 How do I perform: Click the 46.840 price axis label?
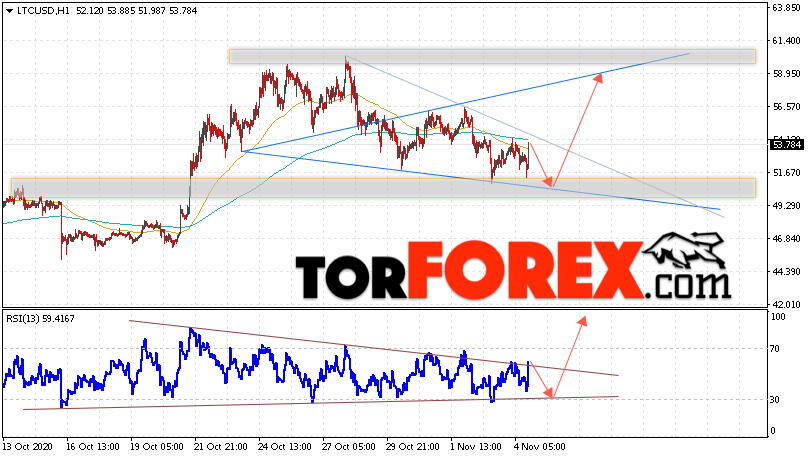(x=787, y=239)
